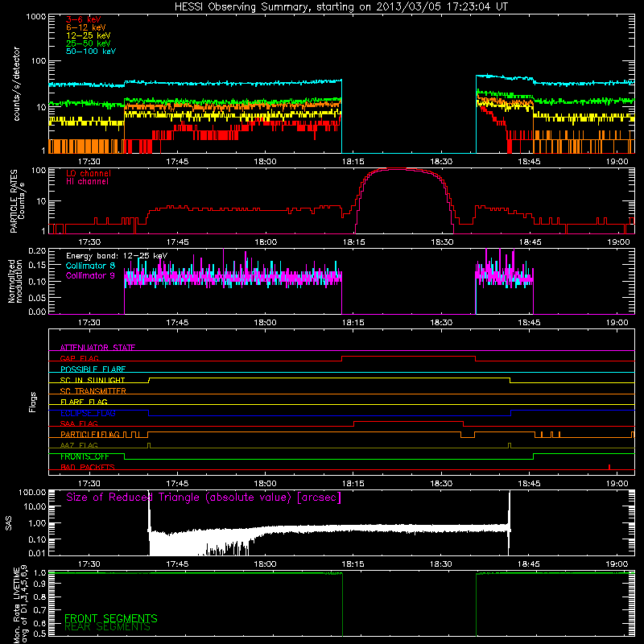Click the SC_TRANSMITTER flag label
Screen dimensions: 644x644
(93, 391)
